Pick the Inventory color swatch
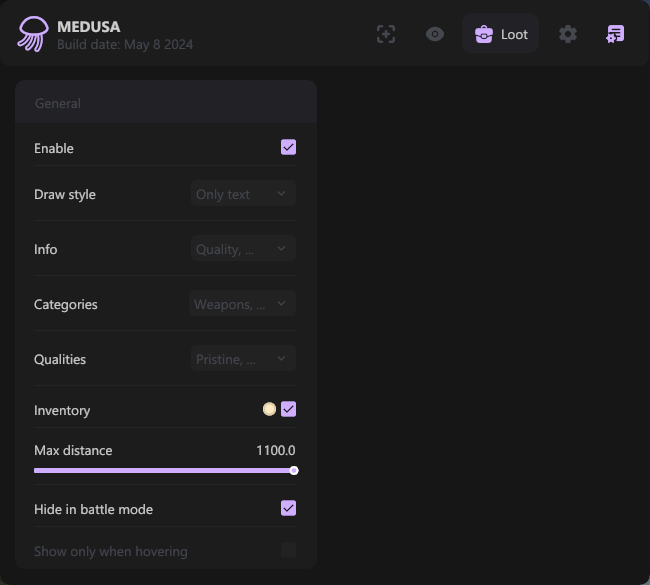650x585 pixels. (269, 409)
